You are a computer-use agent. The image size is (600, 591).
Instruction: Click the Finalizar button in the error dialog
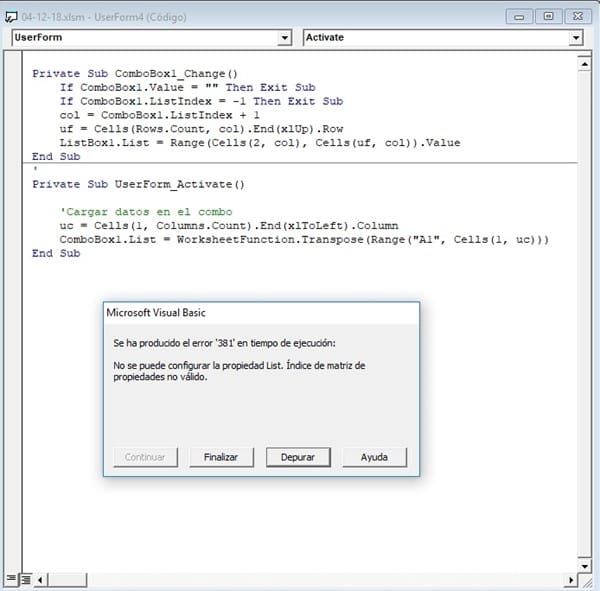click(221, 457)
